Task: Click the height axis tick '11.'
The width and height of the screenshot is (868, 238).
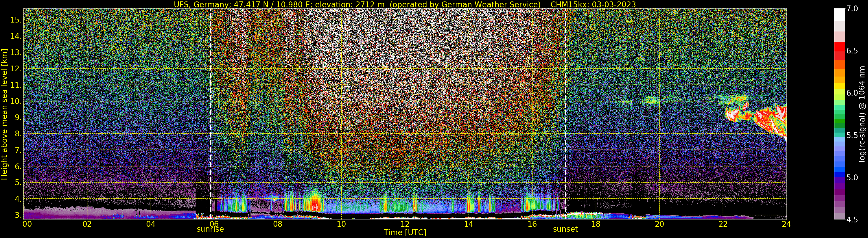Action: [x=16, y=85]
